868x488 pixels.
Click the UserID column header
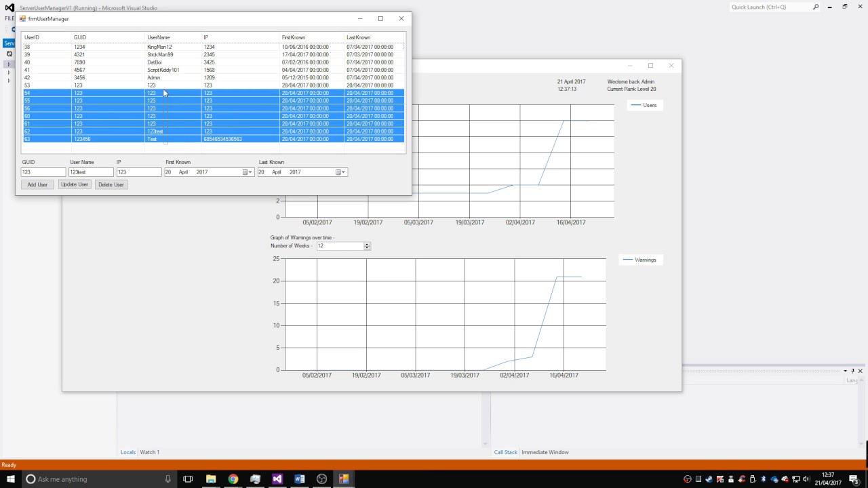[46, 37]
